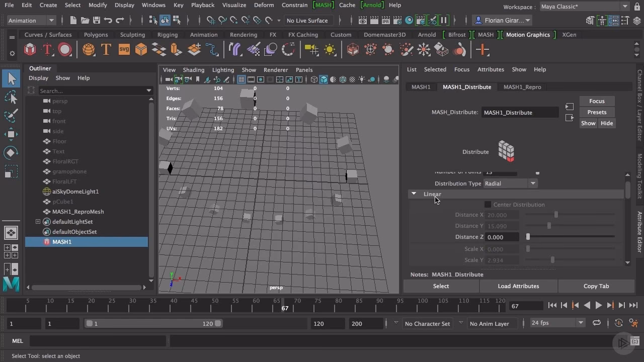Click the orange polygon sphere shelf icon

pyautogui.click(x=89, y=50)
